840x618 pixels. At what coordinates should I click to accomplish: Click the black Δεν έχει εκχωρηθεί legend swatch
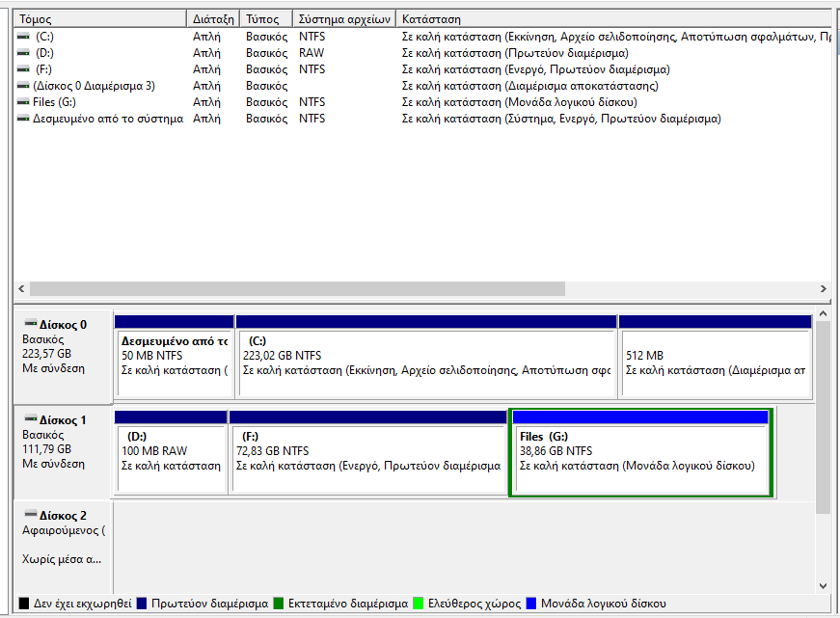pos(23,604)
